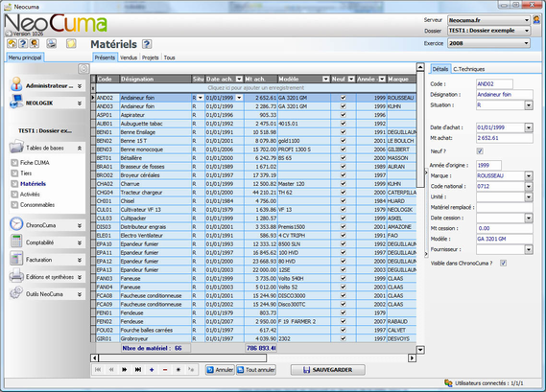Open help icon beside Matériels title

coord(147,44)
